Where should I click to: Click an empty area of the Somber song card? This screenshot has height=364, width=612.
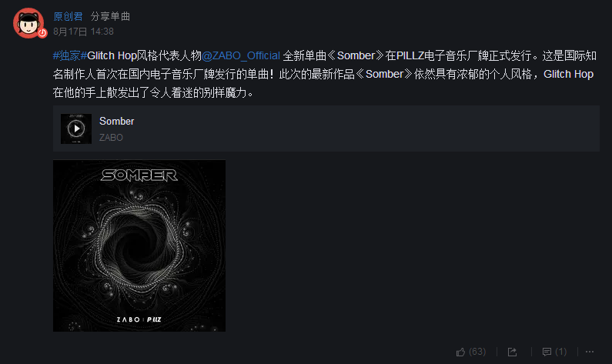pyautogui.click(x=351, y=129)
